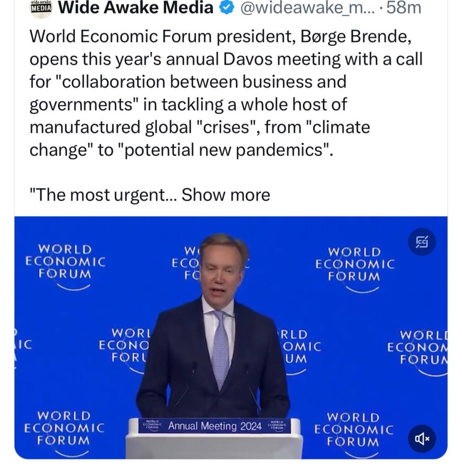Open the video captions icon
The height and width of the screenshot is (476, 462).
pos(422,242)
